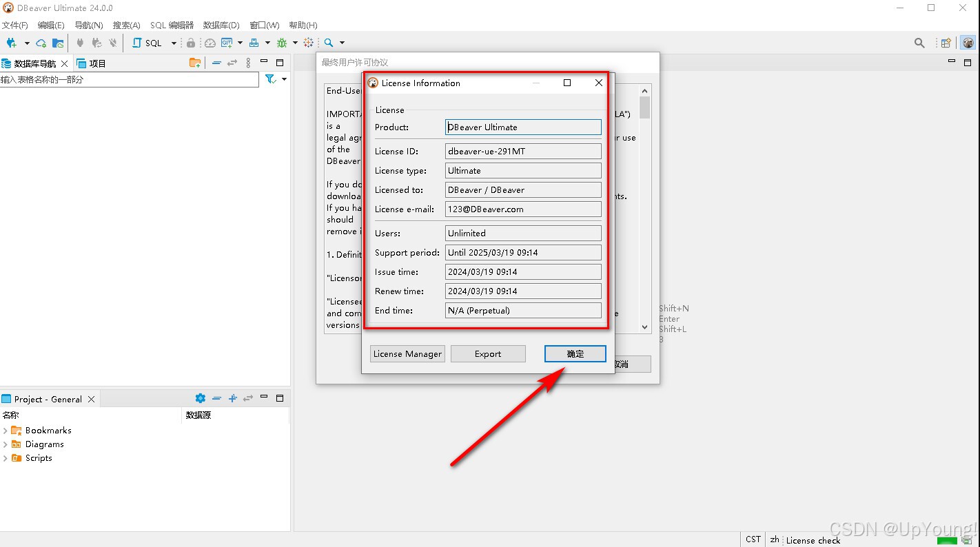Click the Export button

488,353
